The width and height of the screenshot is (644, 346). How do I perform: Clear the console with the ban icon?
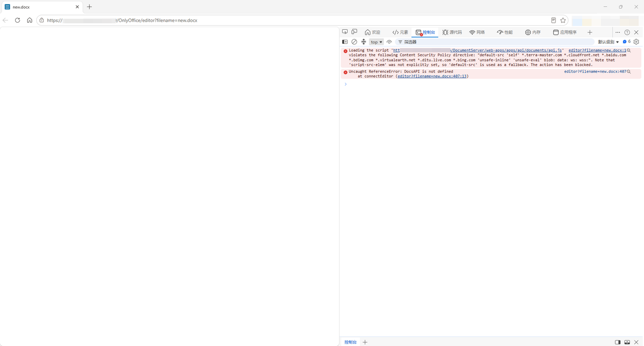pyautogui.click(x=354, y=42)
